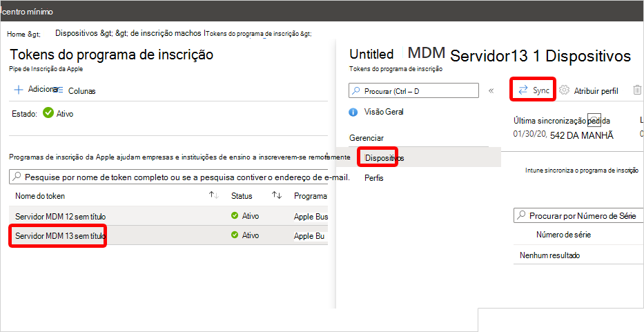The image size is (644, 332).
Task: Click the 542 DA MANHÃ time value
Action: [582, 135]
